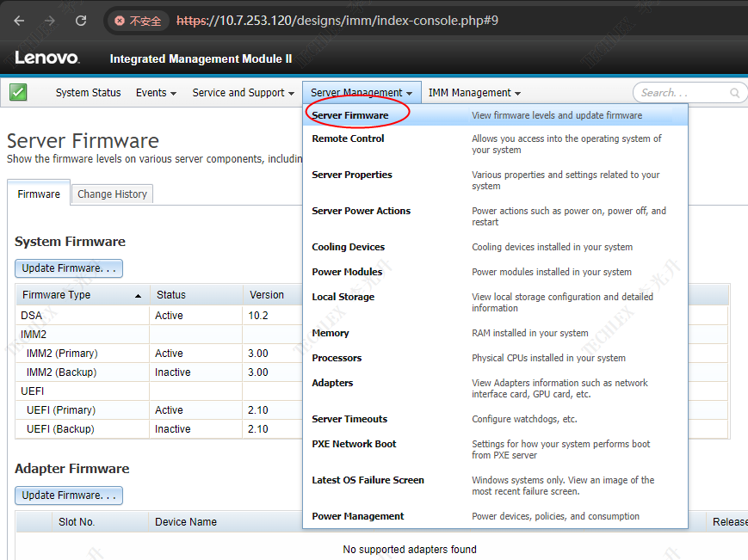Click the Slot No. column header

coord(100,522)
